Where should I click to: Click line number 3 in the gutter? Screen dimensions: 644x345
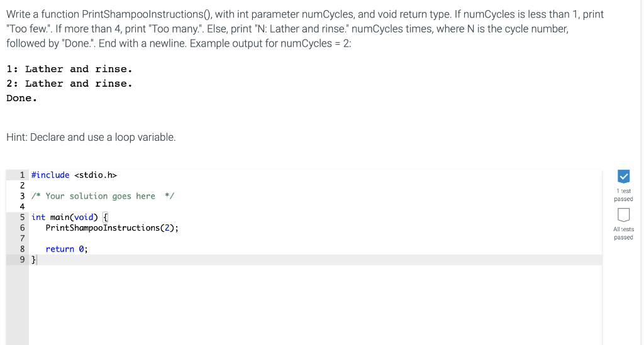click(x=22, y=196)
